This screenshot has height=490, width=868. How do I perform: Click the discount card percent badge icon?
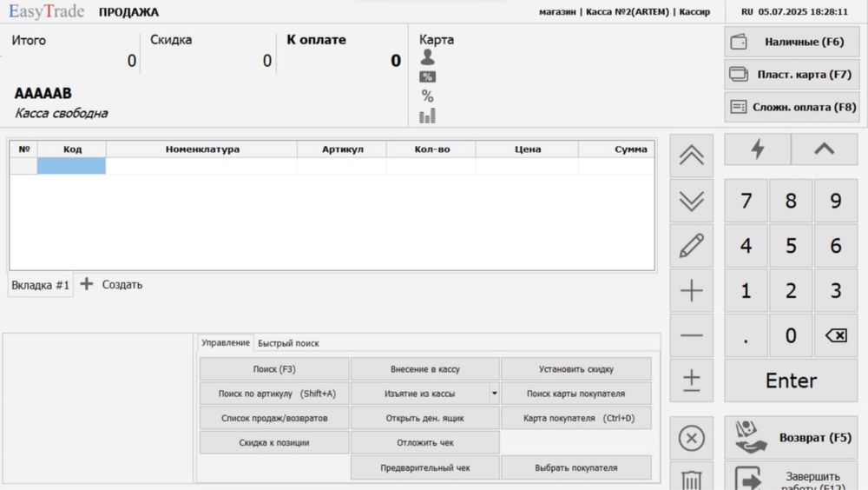427,77
